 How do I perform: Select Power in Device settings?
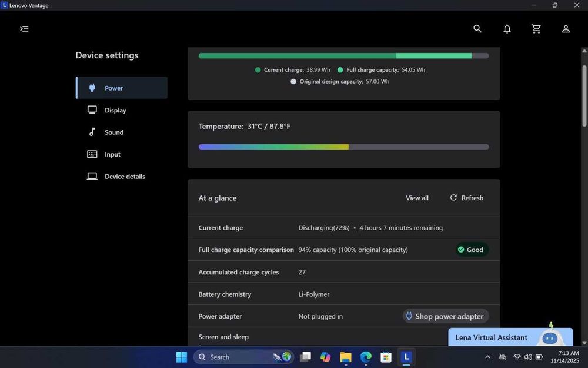click(x=122, y=88)
